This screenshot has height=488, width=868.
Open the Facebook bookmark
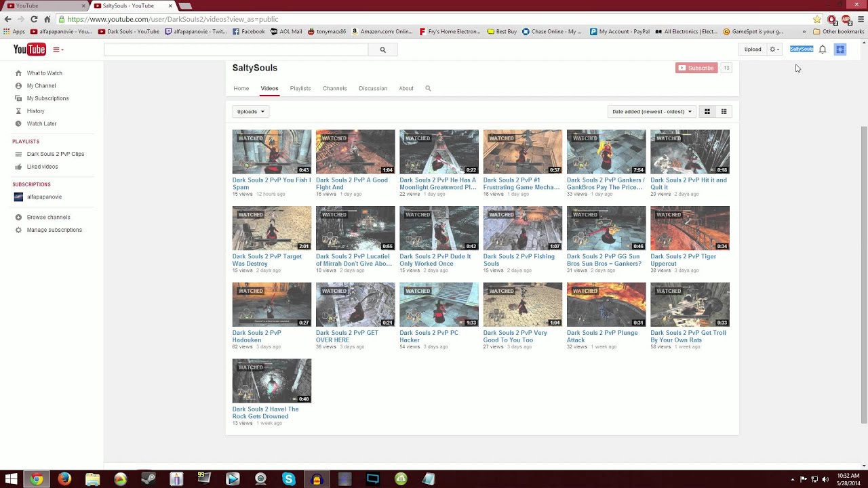pos(249,31)
